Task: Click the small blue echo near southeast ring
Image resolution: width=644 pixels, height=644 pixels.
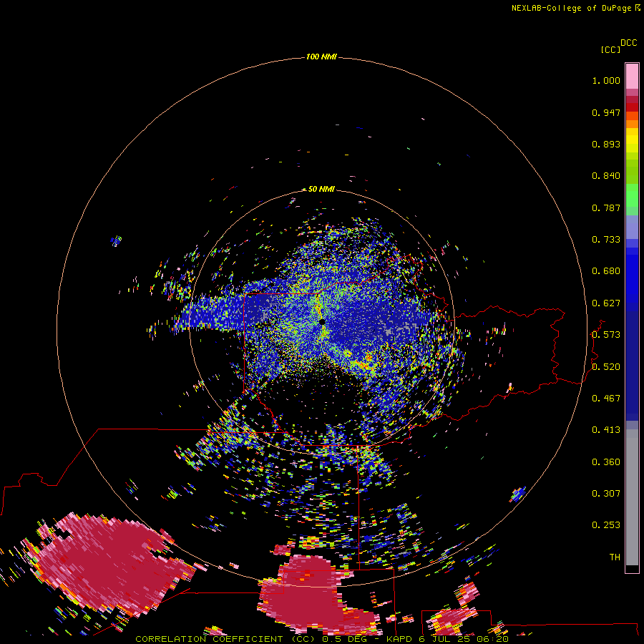Action: [x=518, y=494]
